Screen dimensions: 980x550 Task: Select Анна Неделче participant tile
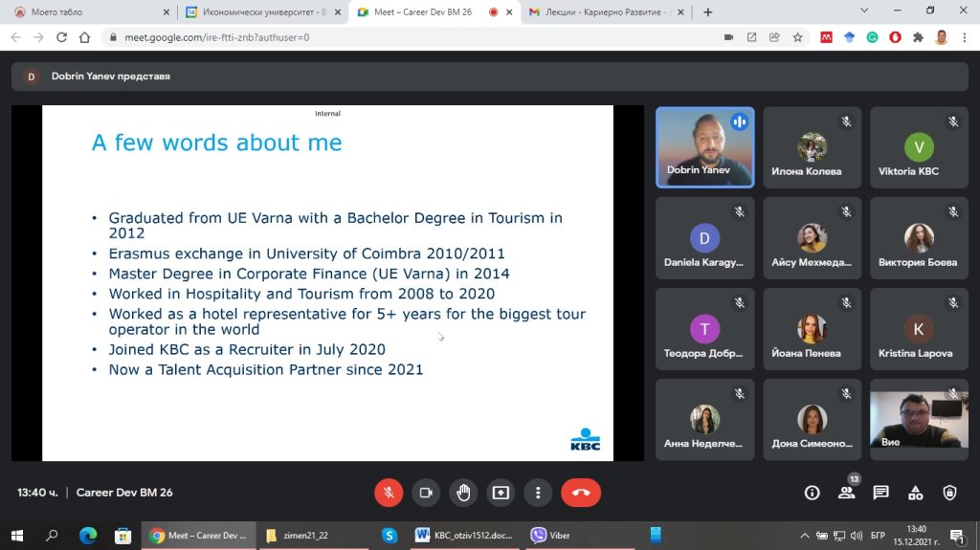coord(705,419)
